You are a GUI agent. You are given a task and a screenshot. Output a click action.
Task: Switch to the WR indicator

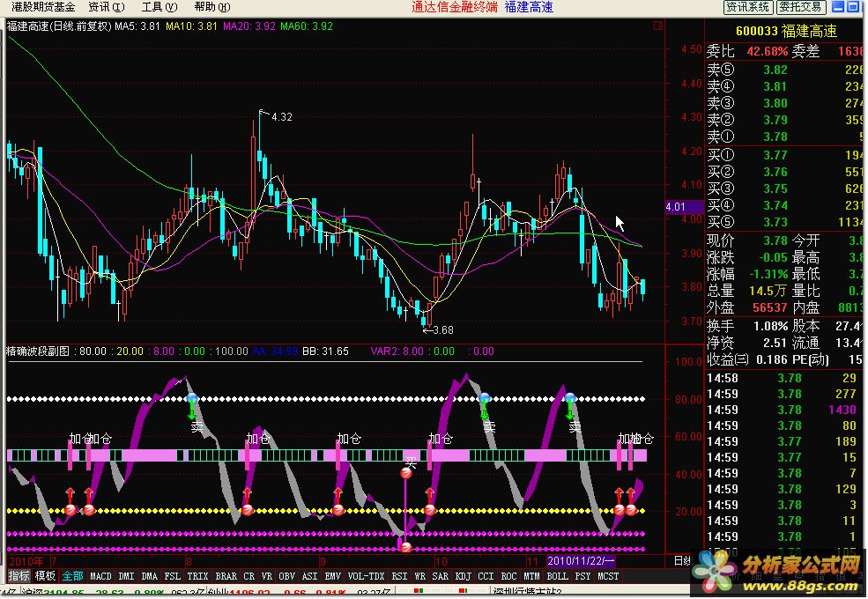[419, 576]
